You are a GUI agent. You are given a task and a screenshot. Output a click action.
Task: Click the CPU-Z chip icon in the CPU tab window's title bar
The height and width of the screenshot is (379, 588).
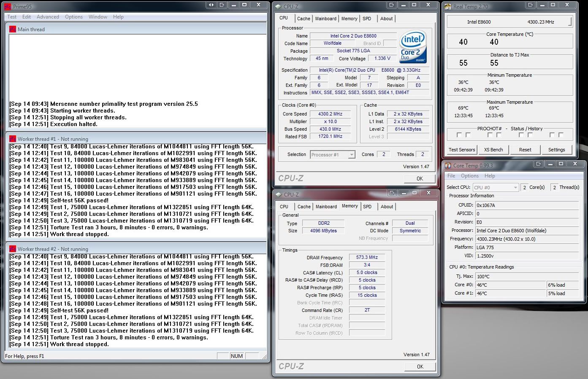click(x=279, y=6)
